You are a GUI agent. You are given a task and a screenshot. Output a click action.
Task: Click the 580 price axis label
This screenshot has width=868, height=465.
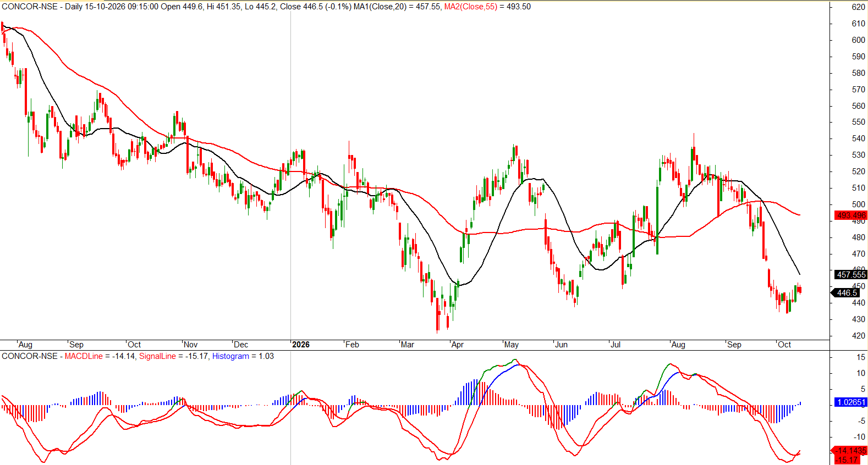click(x=858, y=73)
